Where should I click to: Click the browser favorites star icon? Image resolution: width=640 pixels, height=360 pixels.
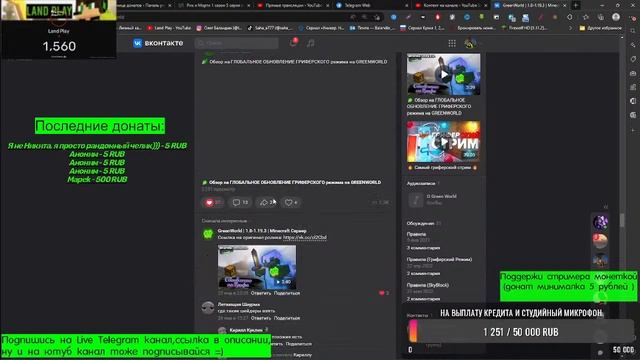586,17
